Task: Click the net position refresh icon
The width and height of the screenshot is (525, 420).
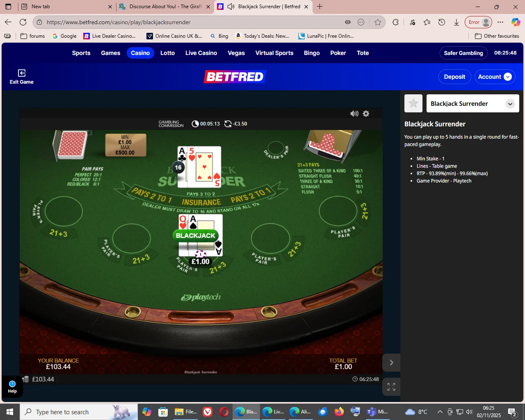Action: (x=228, y=124)
